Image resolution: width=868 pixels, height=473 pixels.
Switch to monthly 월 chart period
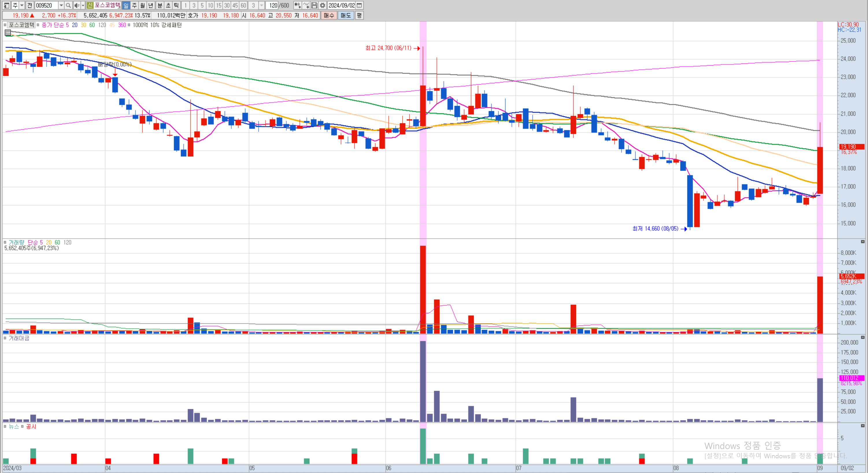(142, 5)
